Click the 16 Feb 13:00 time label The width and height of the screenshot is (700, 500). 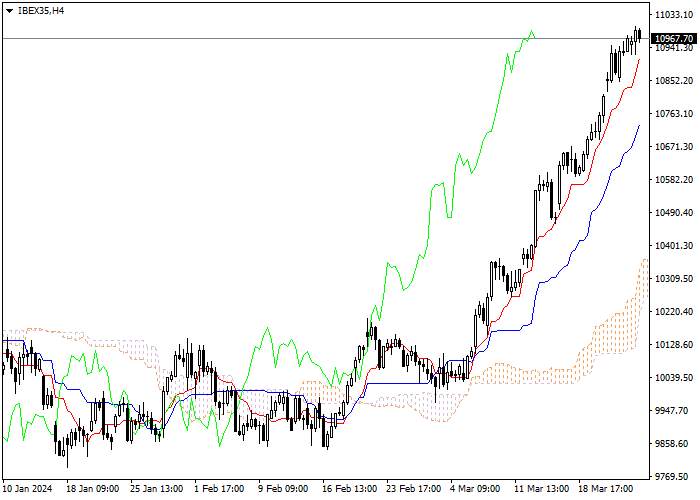point(350,489)
